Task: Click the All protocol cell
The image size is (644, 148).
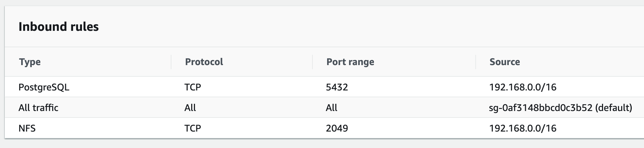Action: [190, 108]
